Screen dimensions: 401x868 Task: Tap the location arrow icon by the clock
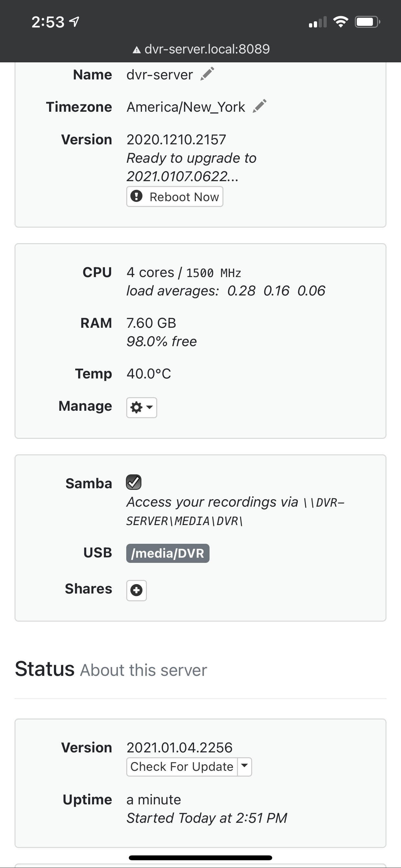74,22
